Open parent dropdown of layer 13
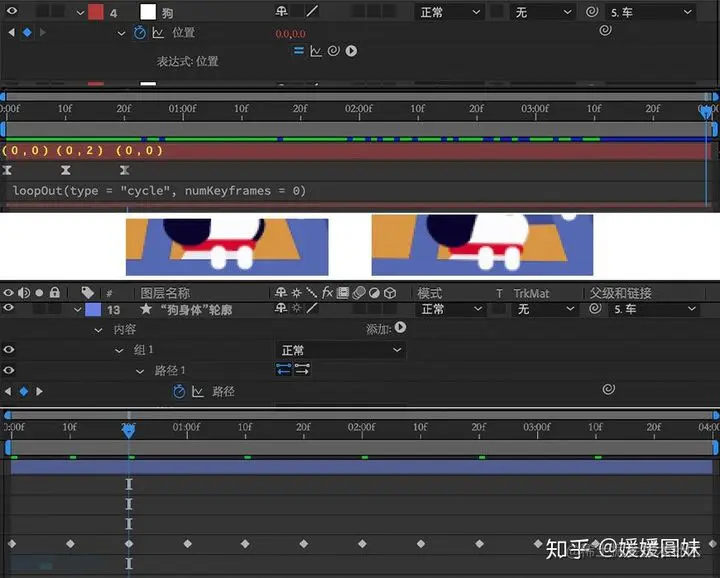The width and height of the screenshot is (720, 578). coord(653,309)
